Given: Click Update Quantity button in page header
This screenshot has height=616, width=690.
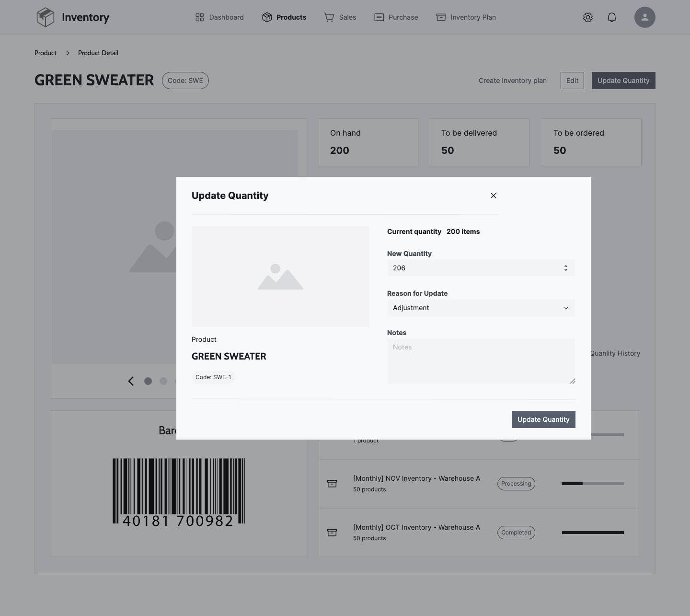Looking at the screenshot, I should tap(623, 81).
